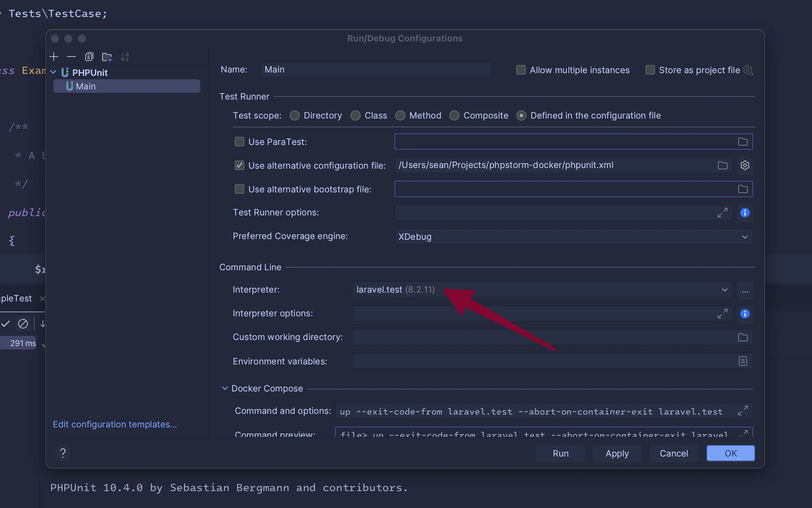Remove the selected configuration with minus icon
The height and width of the screenshot is (508, 812).
(x=71, y=57)
